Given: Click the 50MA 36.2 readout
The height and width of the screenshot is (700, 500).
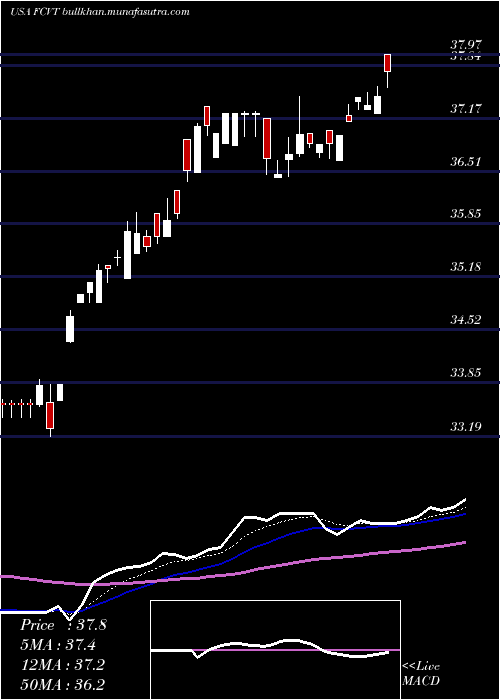Looking at the screenshot, I should [63, 684].
